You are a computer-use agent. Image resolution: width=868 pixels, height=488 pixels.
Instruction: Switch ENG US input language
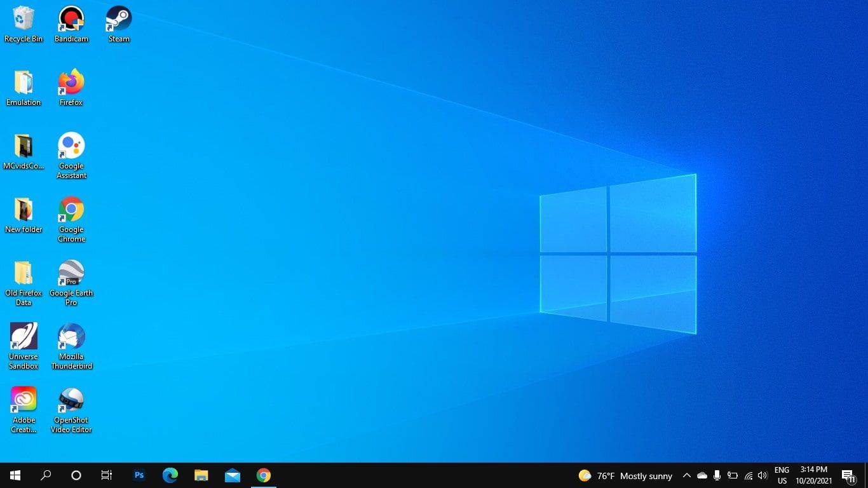[782, 475]
